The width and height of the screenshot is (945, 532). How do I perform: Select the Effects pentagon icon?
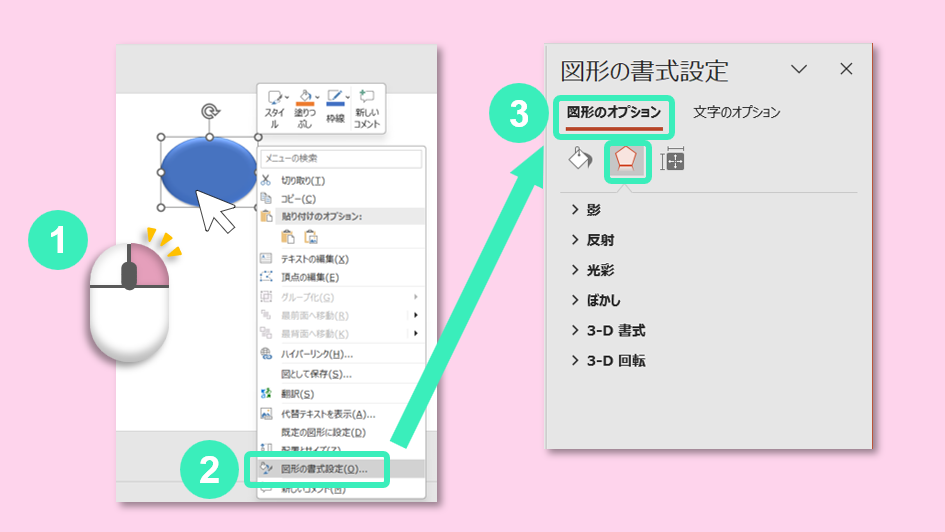tap(627, 160)
